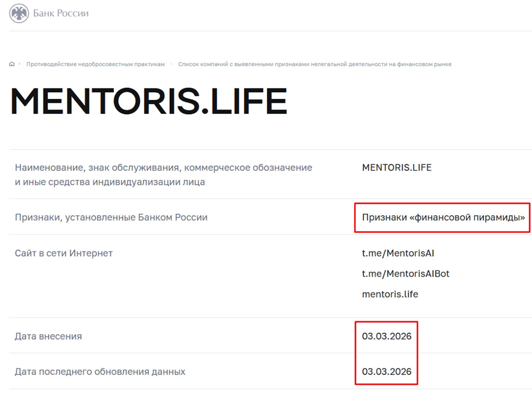532x402 pixels.
Task: Open the mentoris.life website link
Action: tap(390, 294)
